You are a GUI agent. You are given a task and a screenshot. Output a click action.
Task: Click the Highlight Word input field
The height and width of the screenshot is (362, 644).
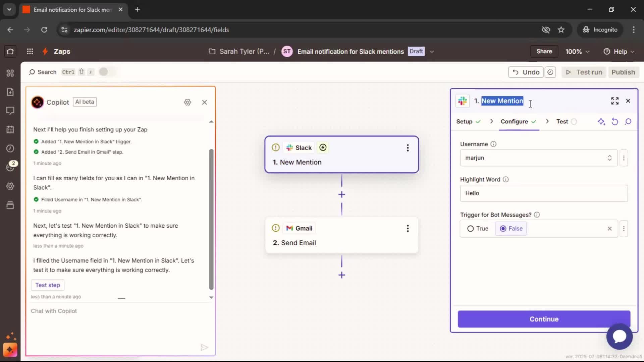coord(544,193)
